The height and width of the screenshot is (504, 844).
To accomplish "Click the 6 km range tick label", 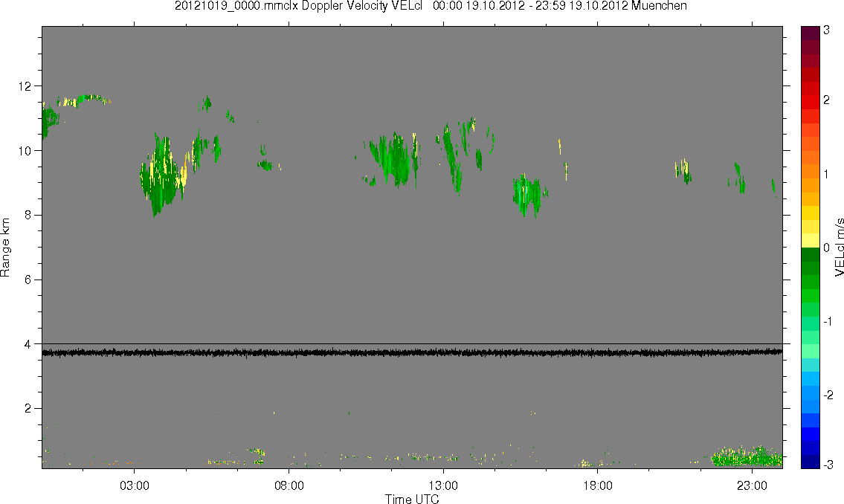I will point(28,280).
